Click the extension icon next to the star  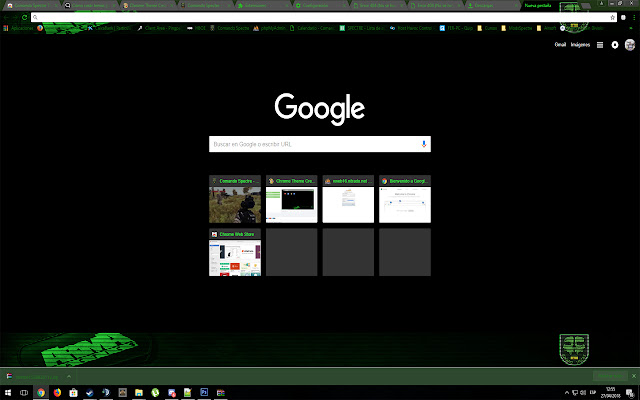coord(623,18)
